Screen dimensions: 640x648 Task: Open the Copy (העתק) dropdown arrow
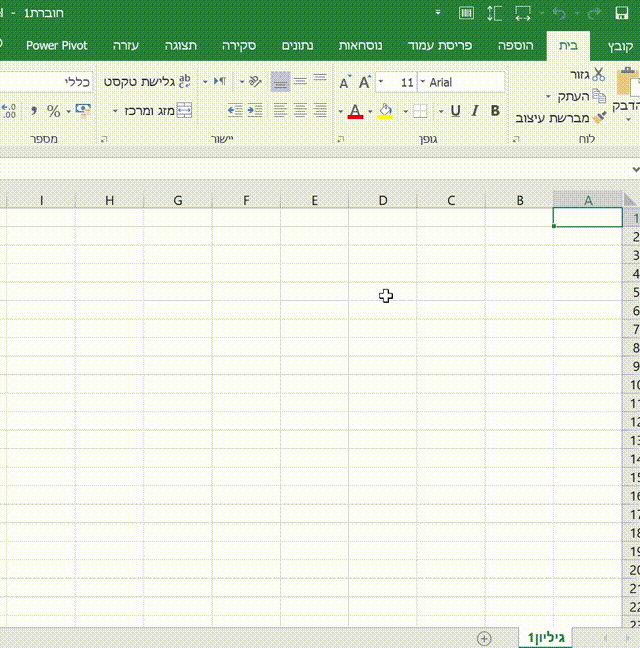[x=548, y=96]
